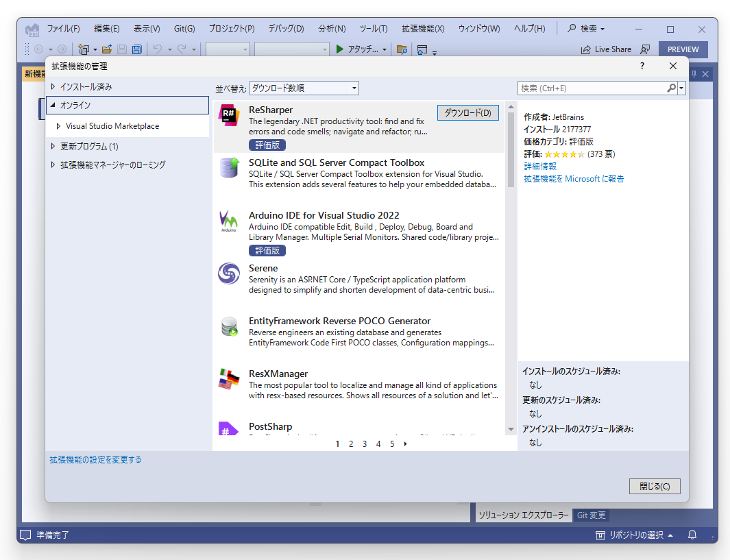Open the ファイル(F) menu
The image size is (730, 560).
click(63, 29)
